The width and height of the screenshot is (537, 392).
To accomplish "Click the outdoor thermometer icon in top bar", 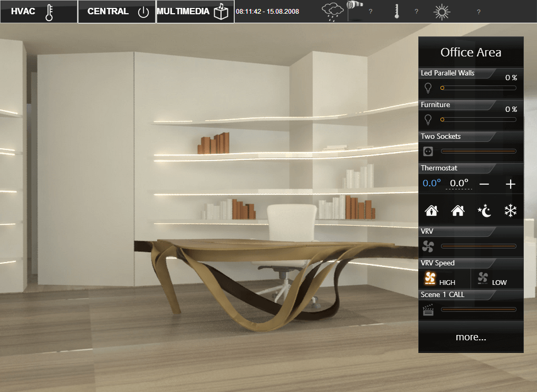I will tap(397, 12).
